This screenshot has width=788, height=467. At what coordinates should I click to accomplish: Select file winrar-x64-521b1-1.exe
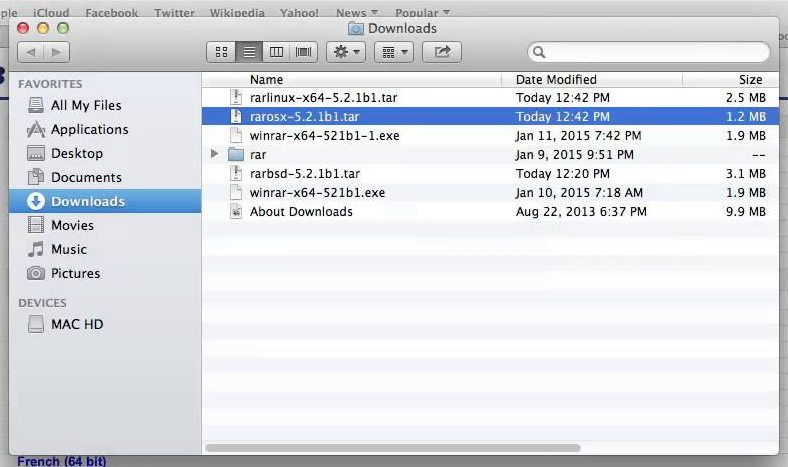click(490, 136)
